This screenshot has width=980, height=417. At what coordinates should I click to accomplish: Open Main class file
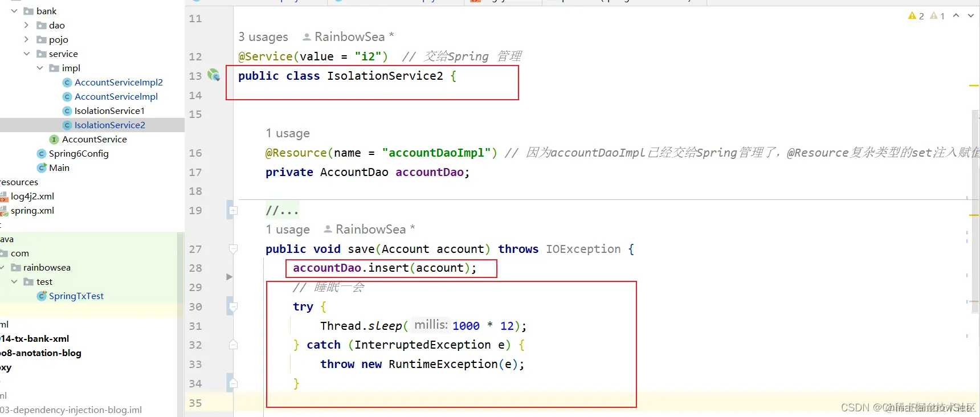tap(59, 167)
